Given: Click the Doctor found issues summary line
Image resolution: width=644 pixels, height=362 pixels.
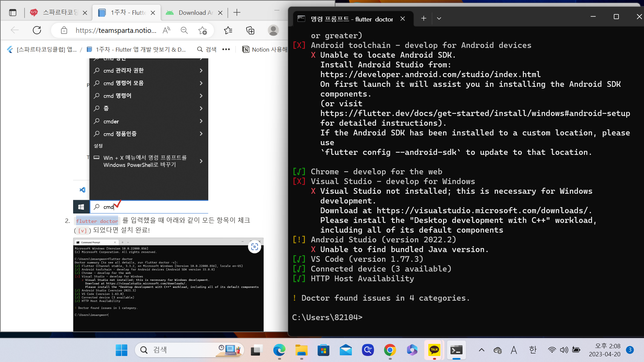Looking at the screenshot, I should (381, 298).
